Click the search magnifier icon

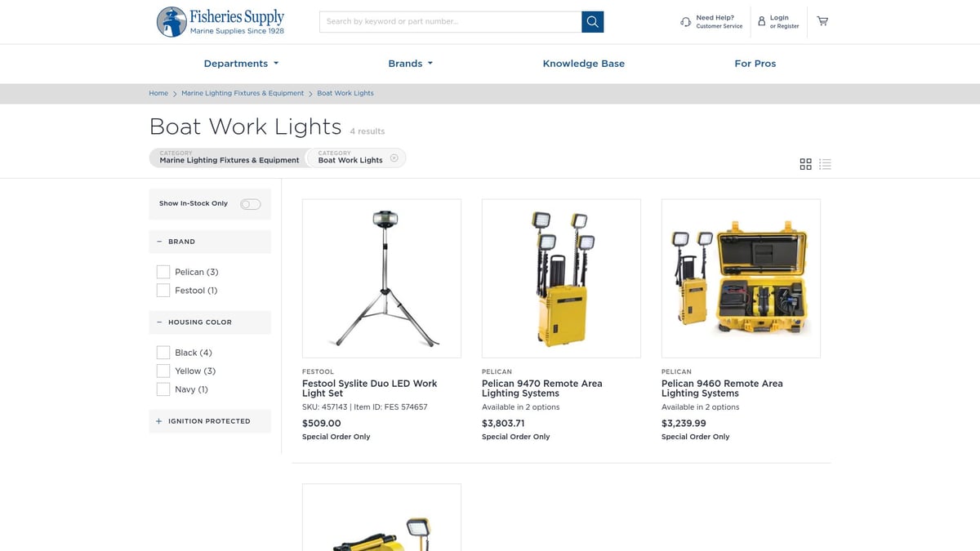pos(592,21)
